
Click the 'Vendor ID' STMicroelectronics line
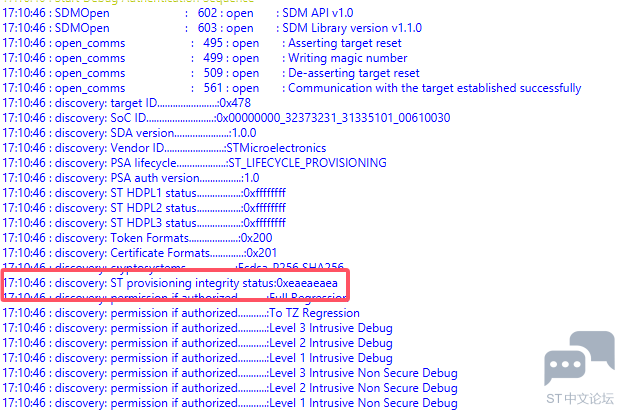click(x=164, y=148)
